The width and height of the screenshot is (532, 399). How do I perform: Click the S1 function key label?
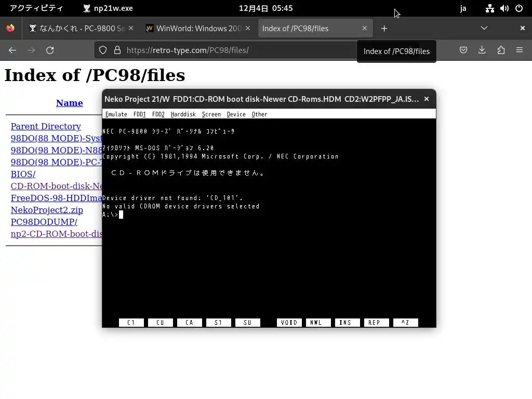point(219,322)
